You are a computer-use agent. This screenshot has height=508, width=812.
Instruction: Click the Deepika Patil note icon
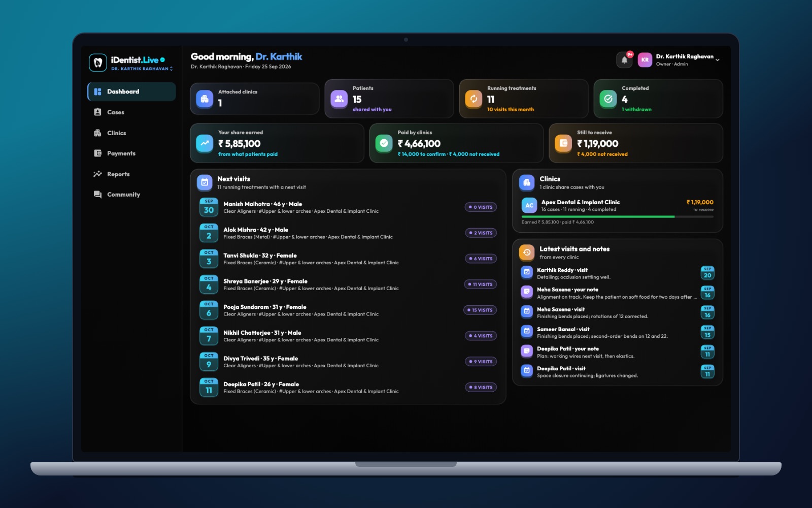pyautogui.click(x=527, y=352)
